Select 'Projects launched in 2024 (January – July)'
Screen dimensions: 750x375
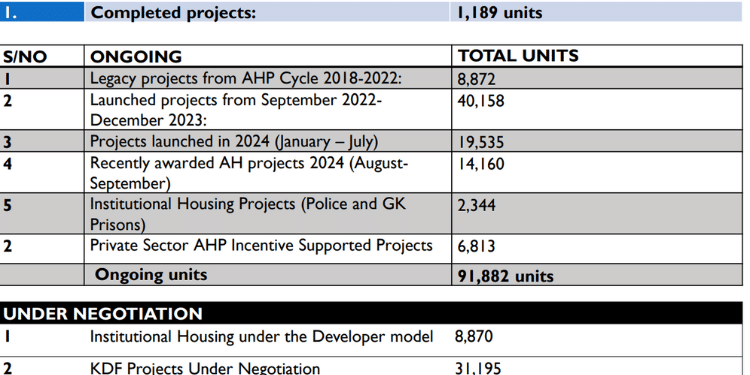coord(234,142)
